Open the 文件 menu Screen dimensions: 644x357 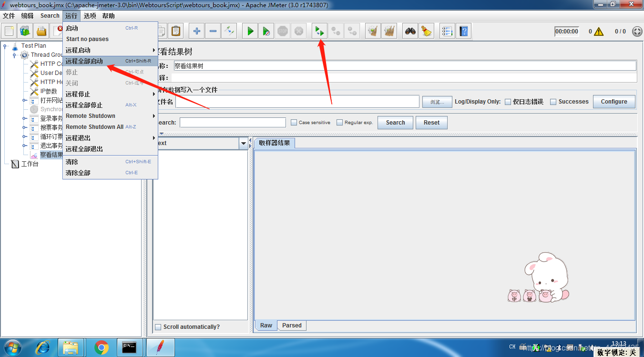[9, 16]
